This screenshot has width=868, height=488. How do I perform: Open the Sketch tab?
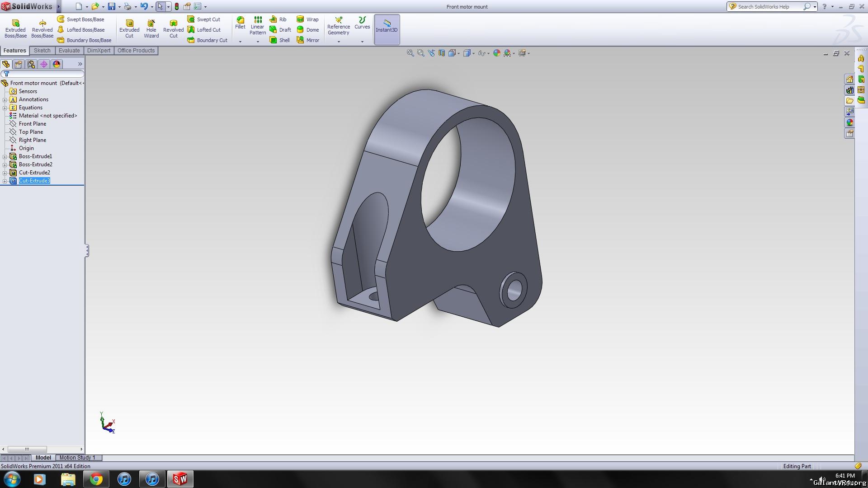click(x=42, y=51)
